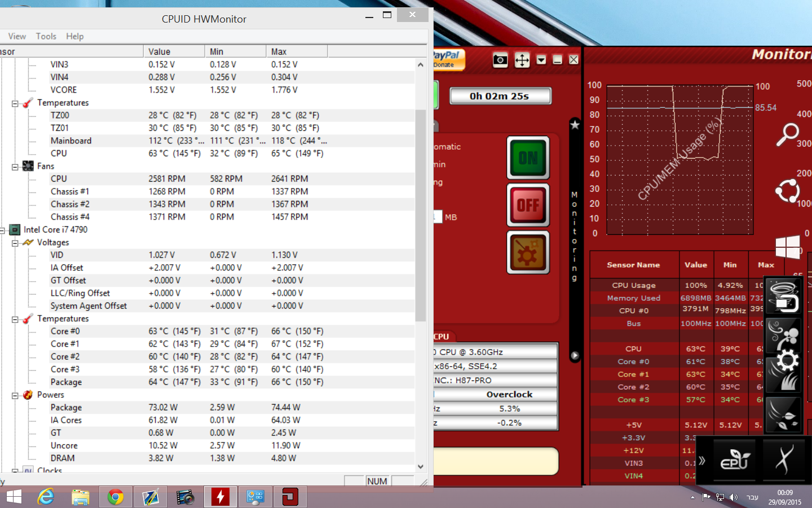Collapse the Intel Core i7 4790 node
The height and width of the screenshot is (508, 812).
(x=2, y=230)
